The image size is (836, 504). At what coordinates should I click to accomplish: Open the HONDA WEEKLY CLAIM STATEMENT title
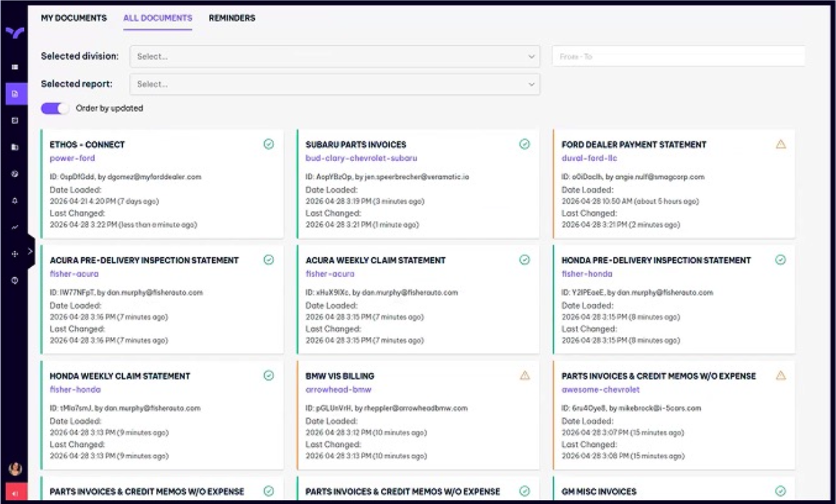120,376
